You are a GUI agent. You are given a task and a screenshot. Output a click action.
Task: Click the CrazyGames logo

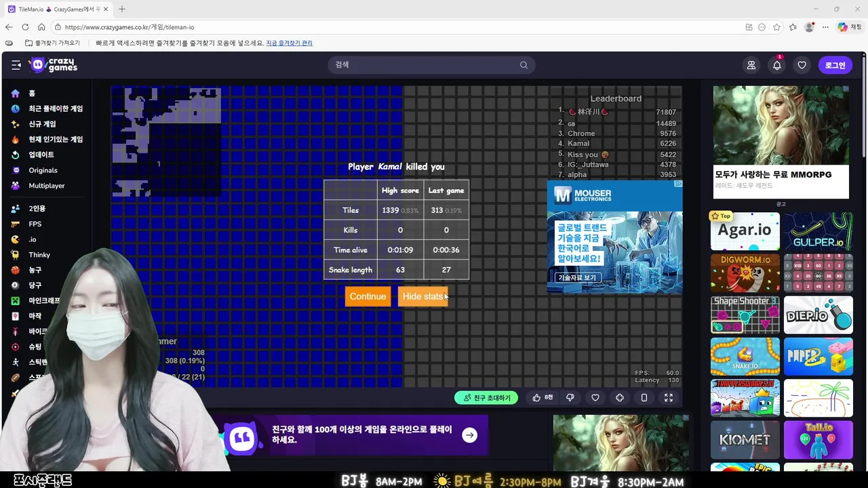click(53, 65)
